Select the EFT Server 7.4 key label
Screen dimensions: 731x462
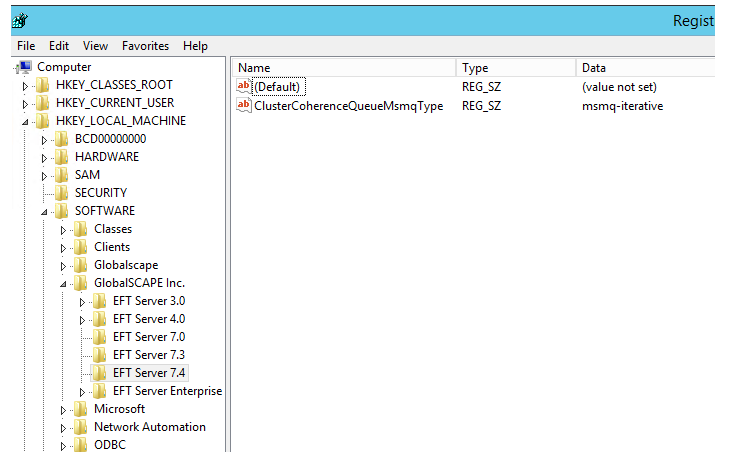[149, 373]
